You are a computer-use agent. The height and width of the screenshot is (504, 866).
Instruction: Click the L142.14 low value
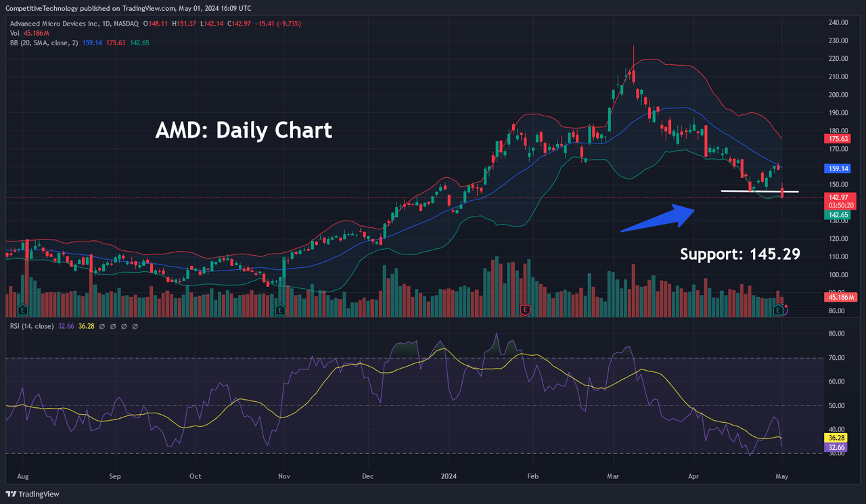pos(210,24)
